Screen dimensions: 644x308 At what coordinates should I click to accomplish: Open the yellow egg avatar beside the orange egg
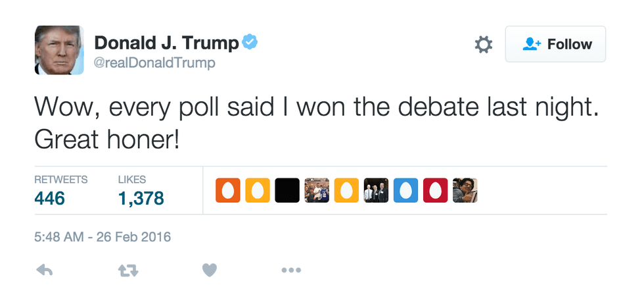[257, 191]
